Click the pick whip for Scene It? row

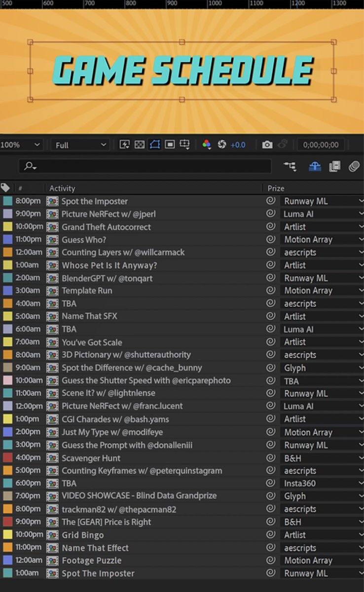[271, 393]
